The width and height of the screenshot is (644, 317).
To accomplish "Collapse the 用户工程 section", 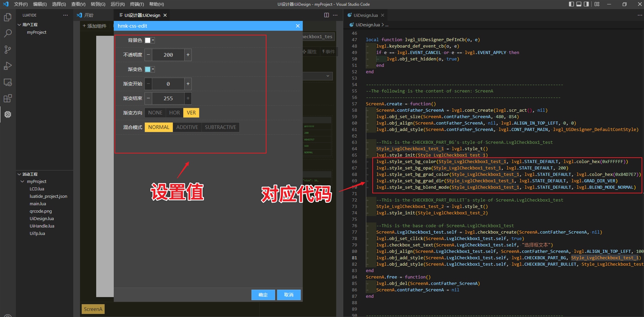I will [x=19, y=25].
